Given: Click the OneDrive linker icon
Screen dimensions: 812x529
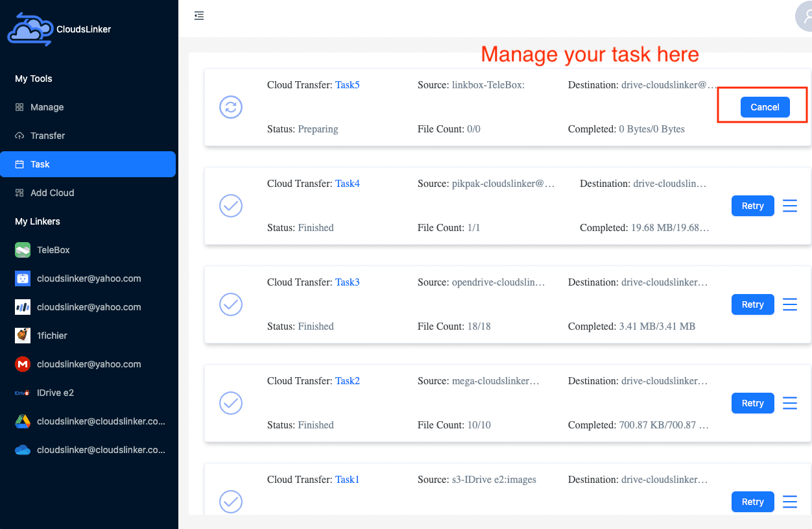Looking at the screenshot, I should (x=23, y=450).
